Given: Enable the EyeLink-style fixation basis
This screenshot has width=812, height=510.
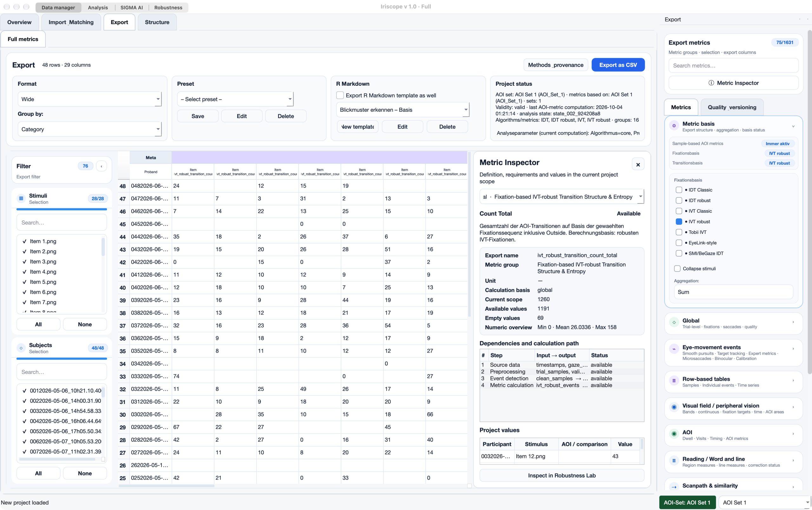Looking at the screenshot, I should pos(679,243).
